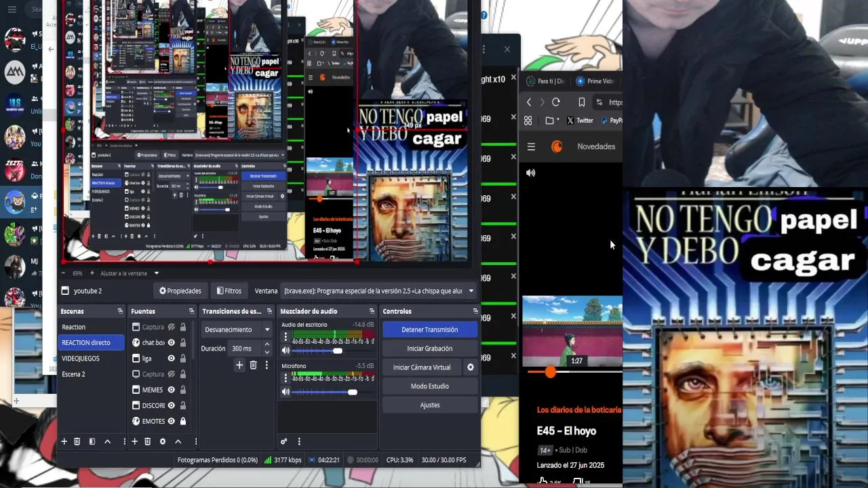The width and height of the screenshot is (868, 488).
Task: Select the Reaction scene
Action: 91,327
